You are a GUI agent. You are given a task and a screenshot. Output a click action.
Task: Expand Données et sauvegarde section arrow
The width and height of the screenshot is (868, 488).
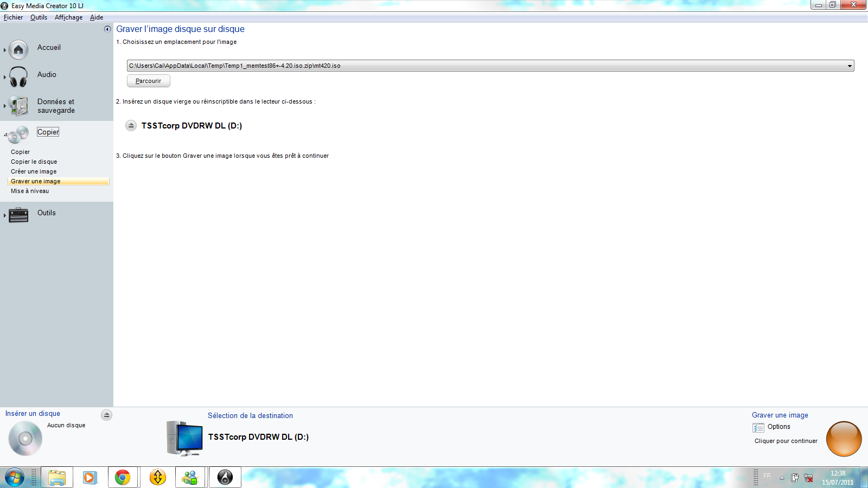[x=5, y=106]
